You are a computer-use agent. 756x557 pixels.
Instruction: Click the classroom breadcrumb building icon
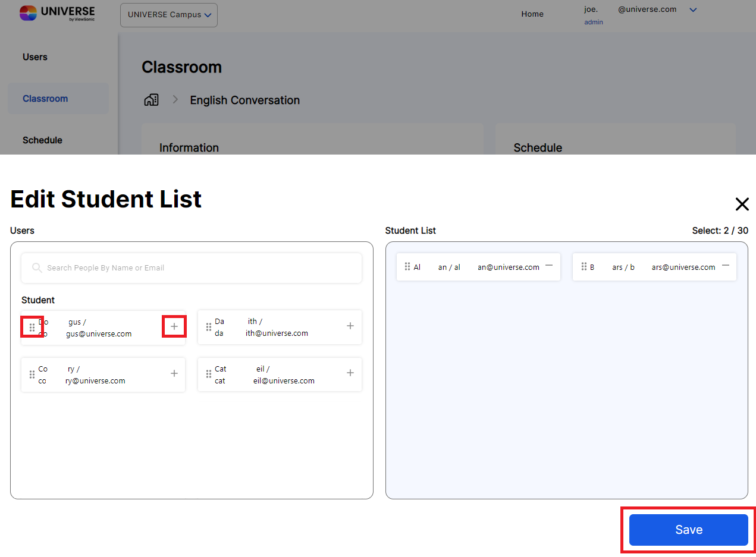(x=152, y=100)
